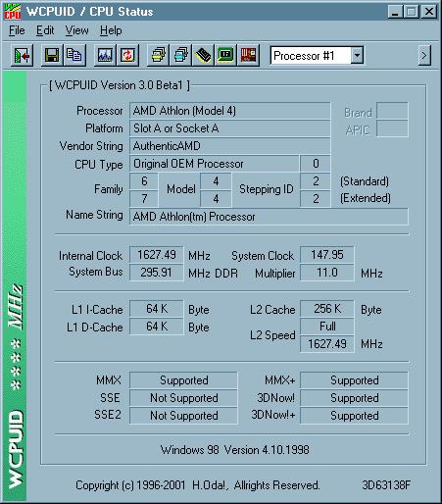Click the extended Family value 7
The image size is (442, 504).
pos(144,198)
